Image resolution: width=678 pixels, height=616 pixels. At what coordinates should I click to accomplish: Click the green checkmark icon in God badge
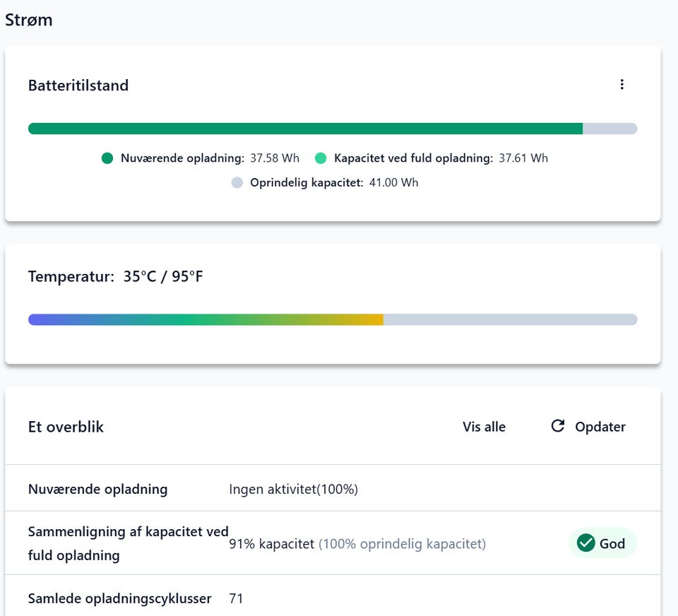[x=585, y=543]
